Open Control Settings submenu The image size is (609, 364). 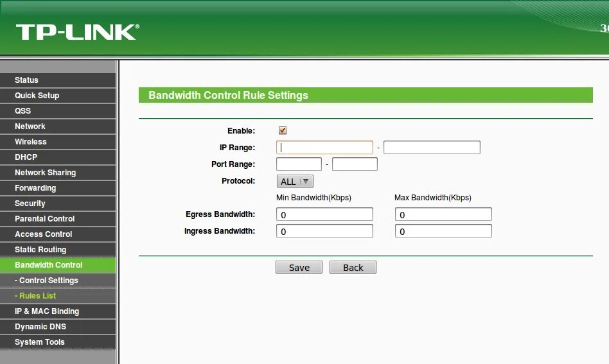[x=58, y=281]
